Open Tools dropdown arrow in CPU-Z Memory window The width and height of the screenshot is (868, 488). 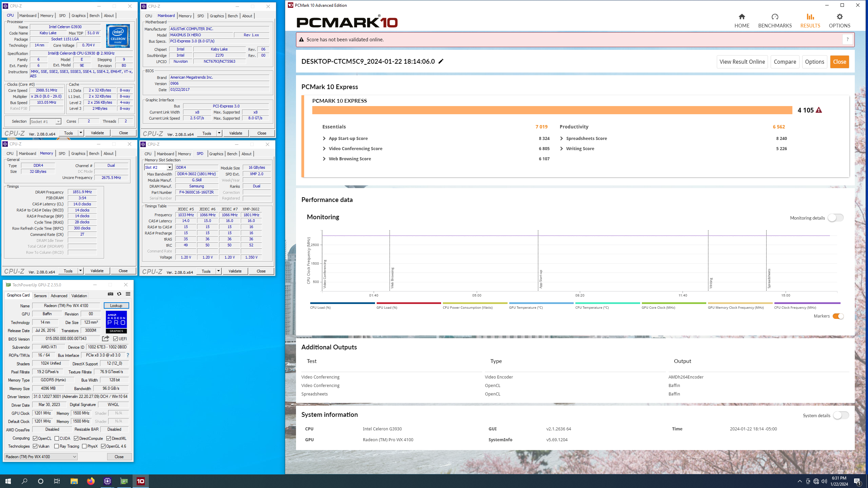(x=80, y=271)
